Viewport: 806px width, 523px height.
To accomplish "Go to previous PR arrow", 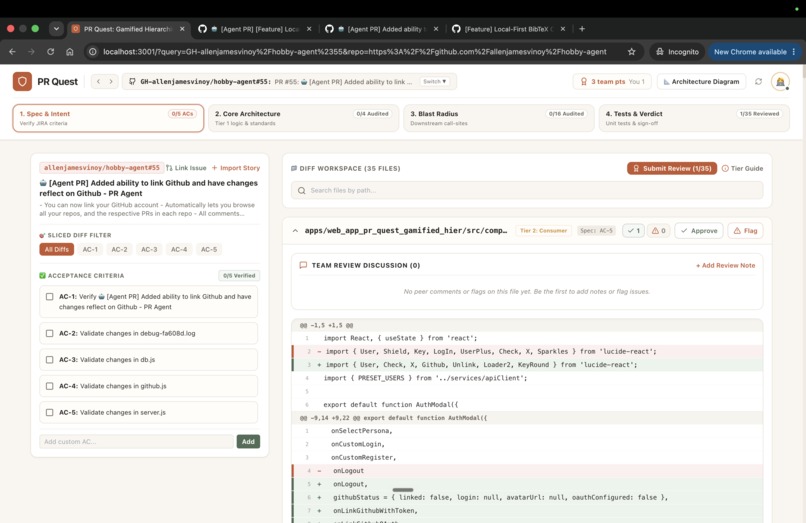I will (98, 81).
